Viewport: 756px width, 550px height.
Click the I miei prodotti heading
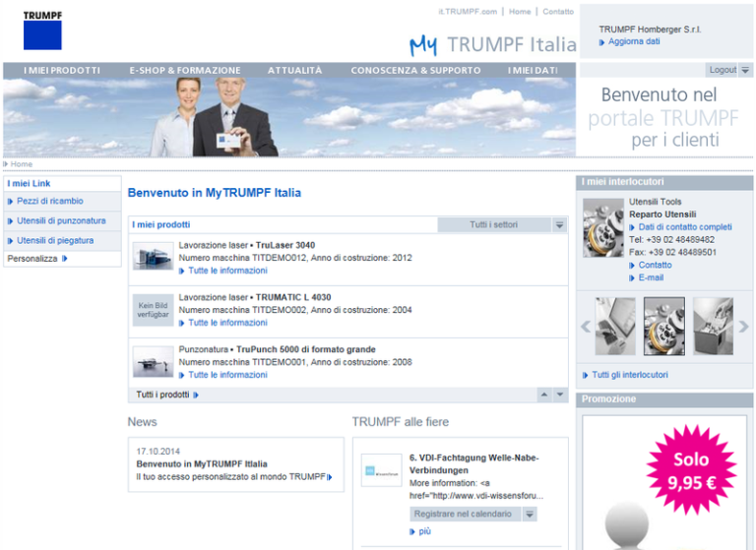click(x=161, y=224)
